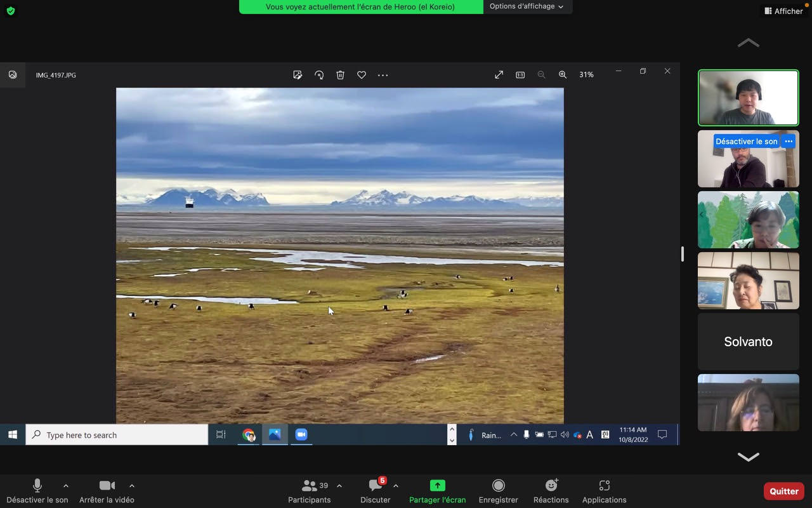Open the Discuter chat panel
Screen dimensions: 812x508
click(376, 491)
